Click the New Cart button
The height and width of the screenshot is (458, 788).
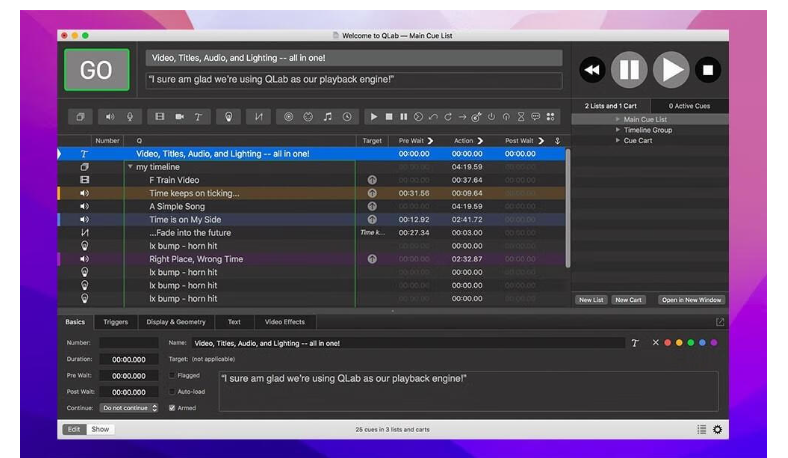(628, 300)
